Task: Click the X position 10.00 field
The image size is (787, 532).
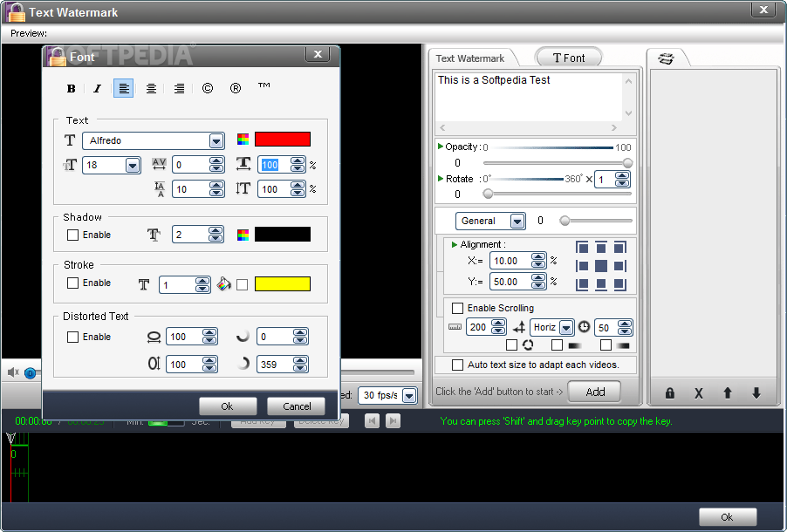Action: 510,261
